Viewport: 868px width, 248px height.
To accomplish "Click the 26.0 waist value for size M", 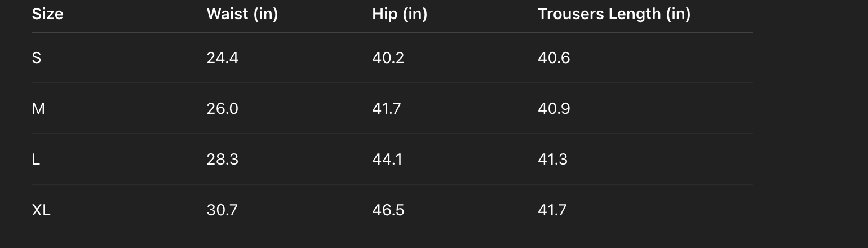I will (x=222, y=109).
